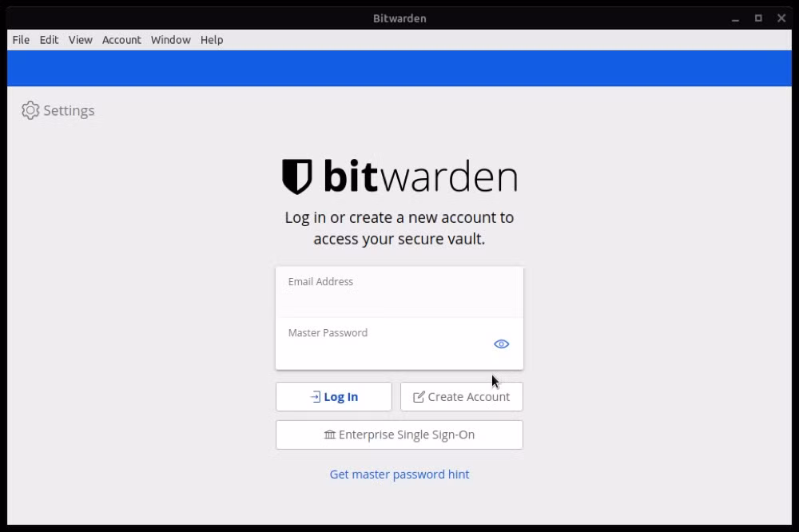Open the View menu
The width and height of the screenshot is (799, 532).
pyautogui.click(x=81, y=40)
